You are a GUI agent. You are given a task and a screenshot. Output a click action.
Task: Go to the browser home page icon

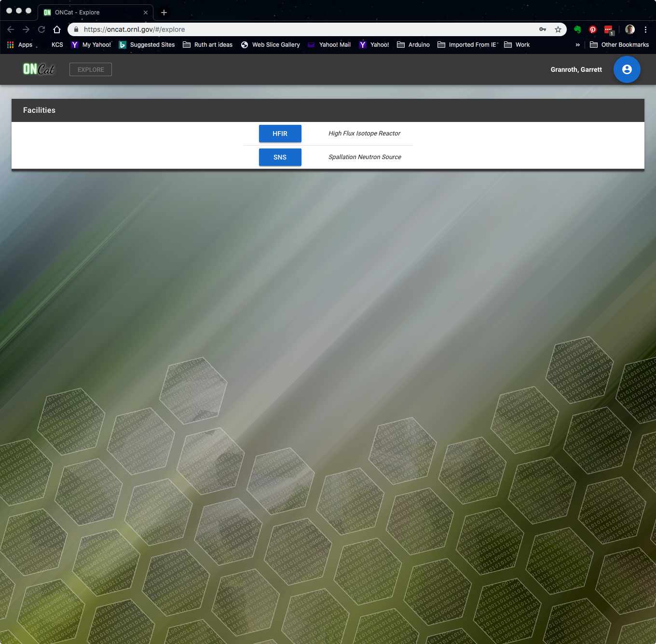click(57, 29)
